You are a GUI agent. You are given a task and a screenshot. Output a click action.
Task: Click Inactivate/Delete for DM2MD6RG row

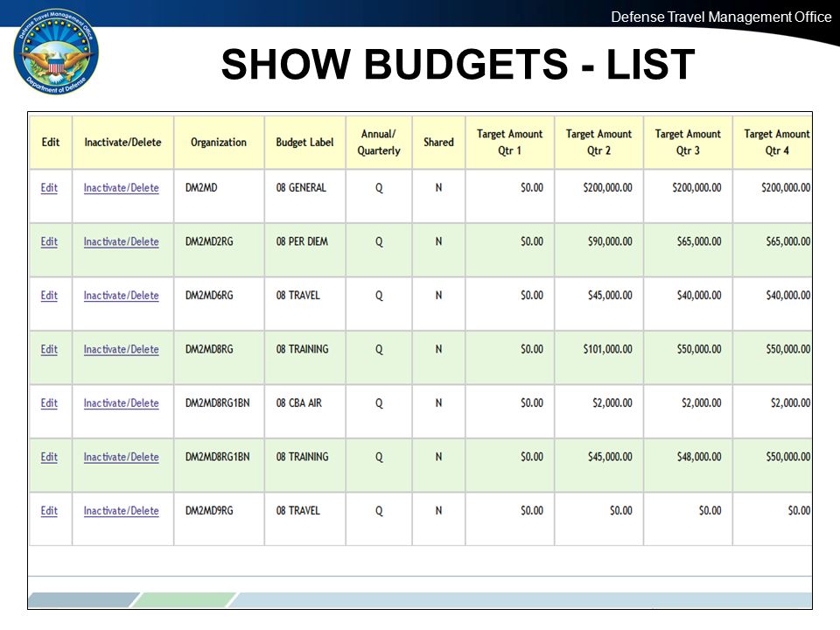(121, 296)
